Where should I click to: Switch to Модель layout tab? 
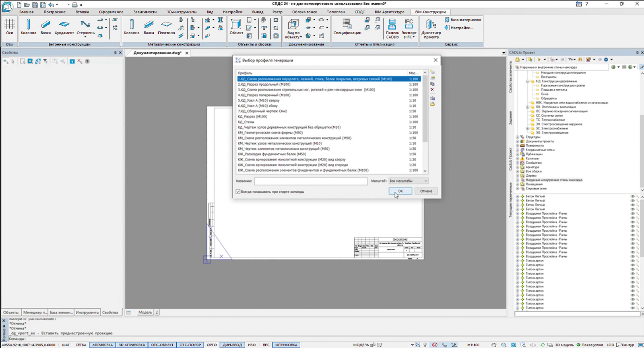click(x=145, y=312)
